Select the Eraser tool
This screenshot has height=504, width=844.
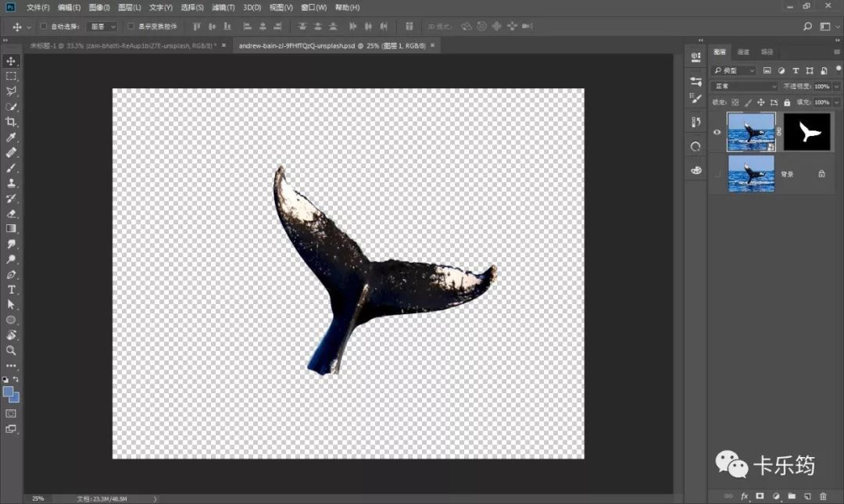11,213
